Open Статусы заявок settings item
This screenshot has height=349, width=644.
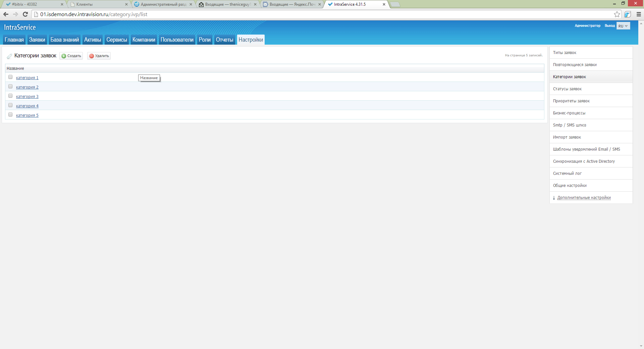[x=591, y=89]
